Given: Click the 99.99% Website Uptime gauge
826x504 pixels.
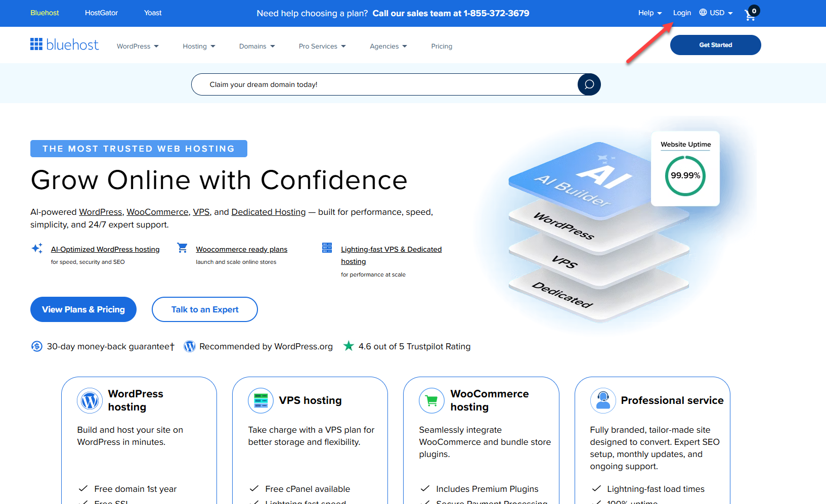Looking at the screenshot, I should [685, 176].
